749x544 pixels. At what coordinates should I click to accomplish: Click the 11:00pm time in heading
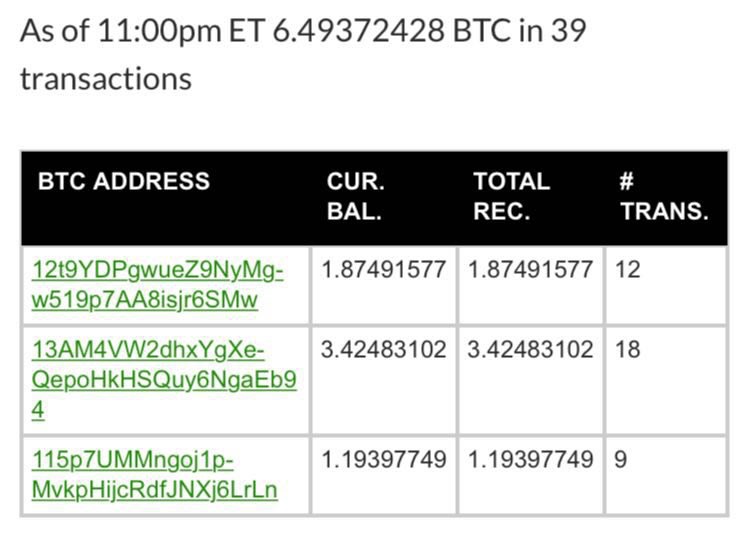coord(160,31)
